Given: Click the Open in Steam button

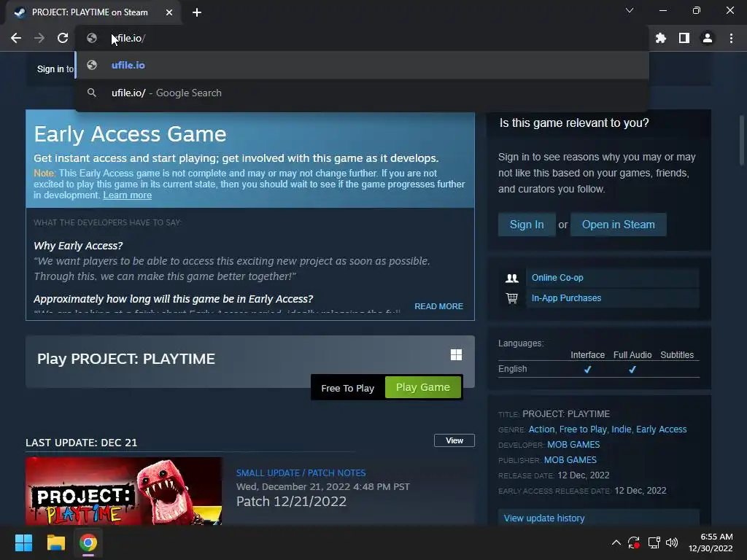Looking at the screenshot, I should point(618,225).
